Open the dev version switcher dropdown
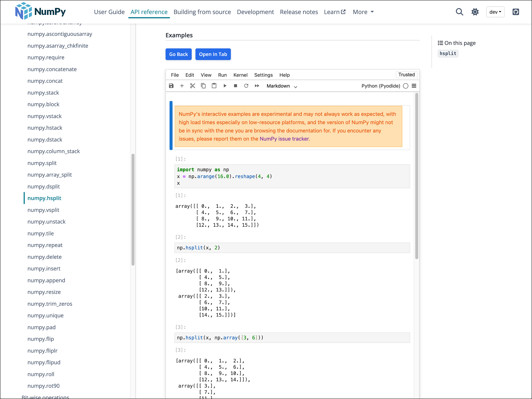The width and height of the screenshot is (532, 399). (x=495, y=12)
